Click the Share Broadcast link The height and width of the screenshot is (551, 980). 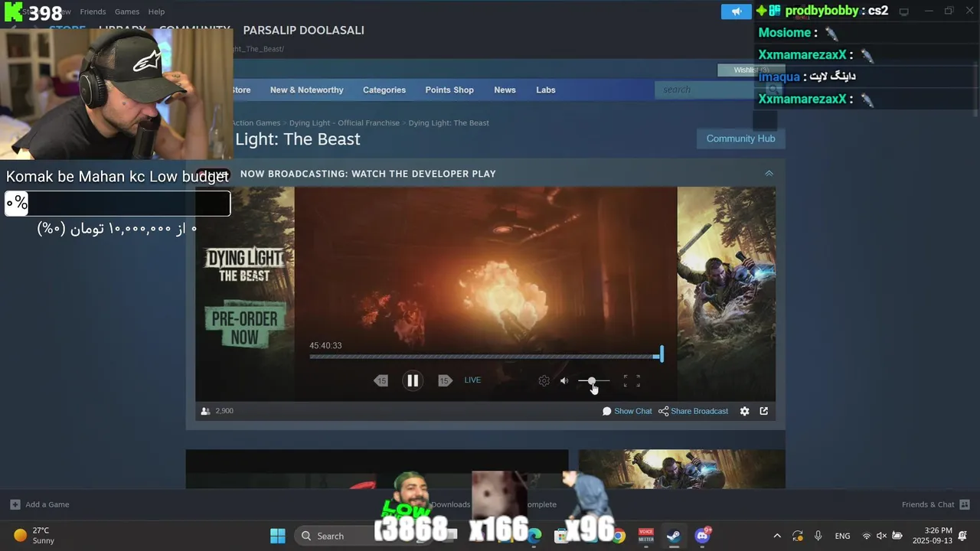click(693, 411)
